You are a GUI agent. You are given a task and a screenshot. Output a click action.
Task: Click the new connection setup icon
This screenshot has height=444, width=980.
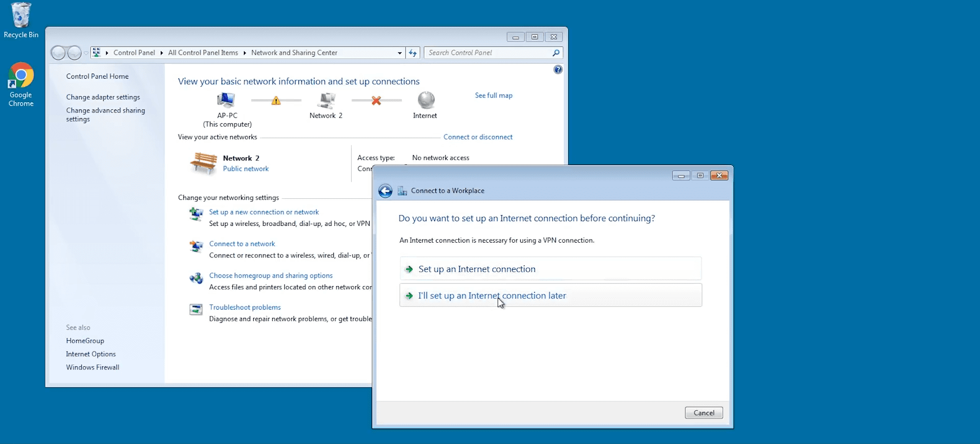click(x=196, y=214)
